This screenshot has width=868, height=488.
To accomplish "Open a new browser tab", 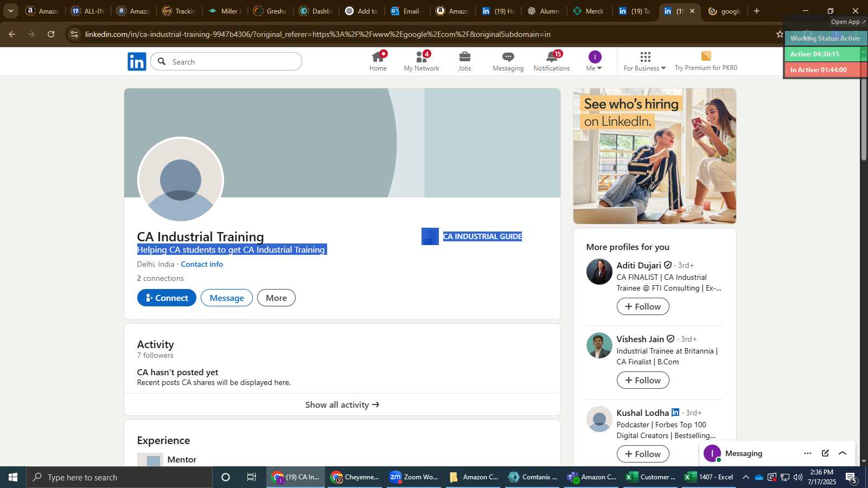I will click(x=757, y=11).
